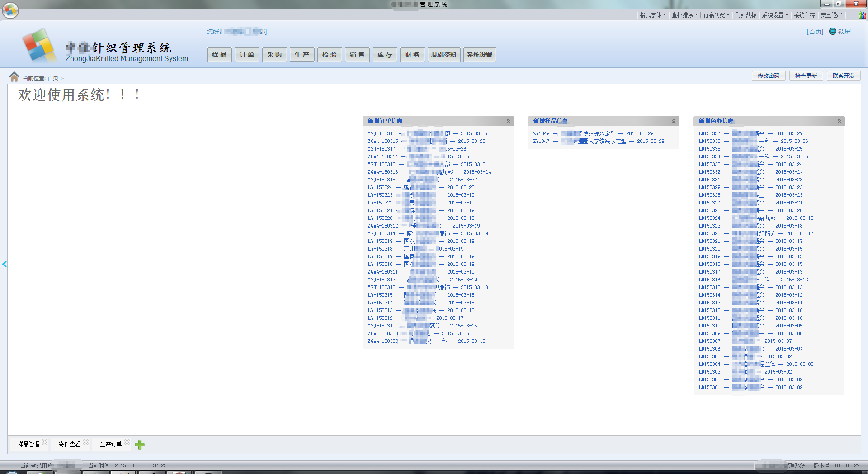The height and width of the screenshot is (474, 868).
Task: Click the 锁屏 lock screen monitor icon
Action: pos(832,31)
